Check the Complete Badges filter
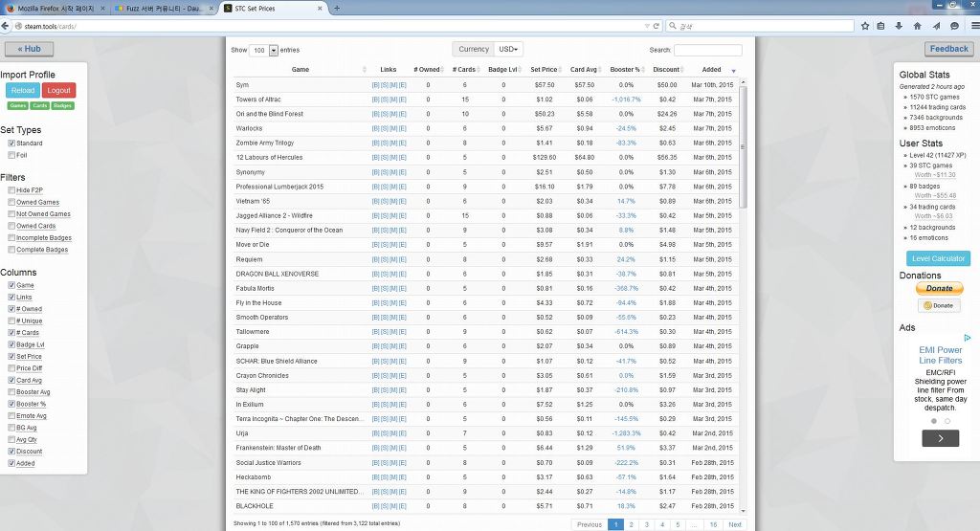Screen dimensions: 980x531 (11, 250)
